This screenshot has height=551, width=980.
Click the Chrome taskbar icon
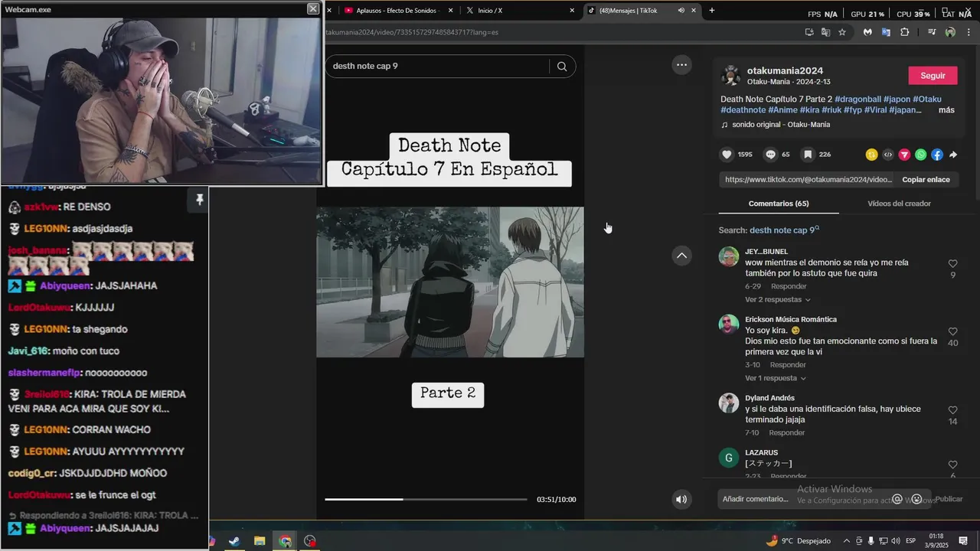click(285, 541)
